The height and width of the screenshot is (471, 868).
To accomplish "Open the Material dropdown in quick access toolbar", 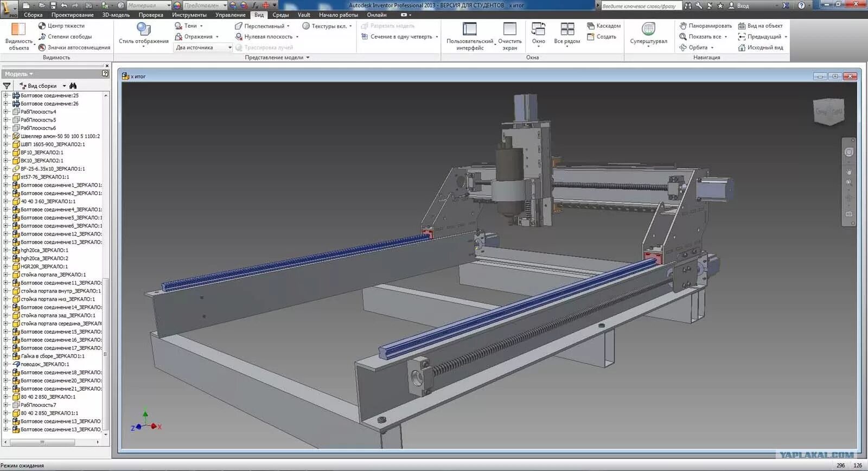I will [149, 5].
